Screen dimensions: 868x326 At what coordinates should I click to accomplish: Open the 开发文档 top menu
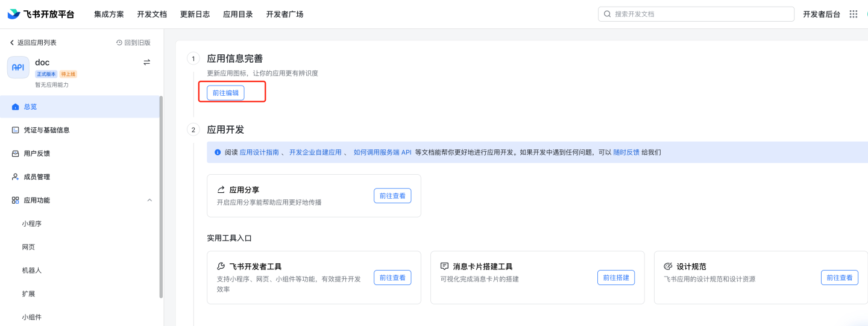click(x=152, y=14)
